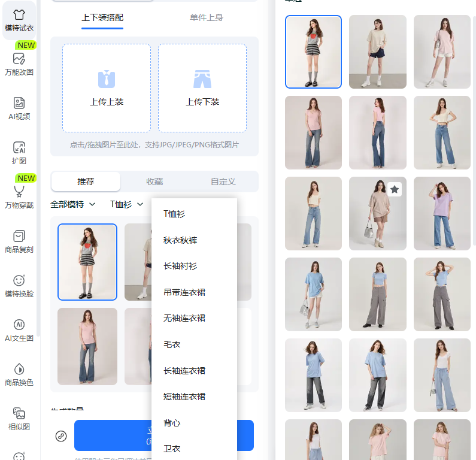Click the 上传上装 upload area
This screenshot has width=476, height=460.
(x=107, y=88)
